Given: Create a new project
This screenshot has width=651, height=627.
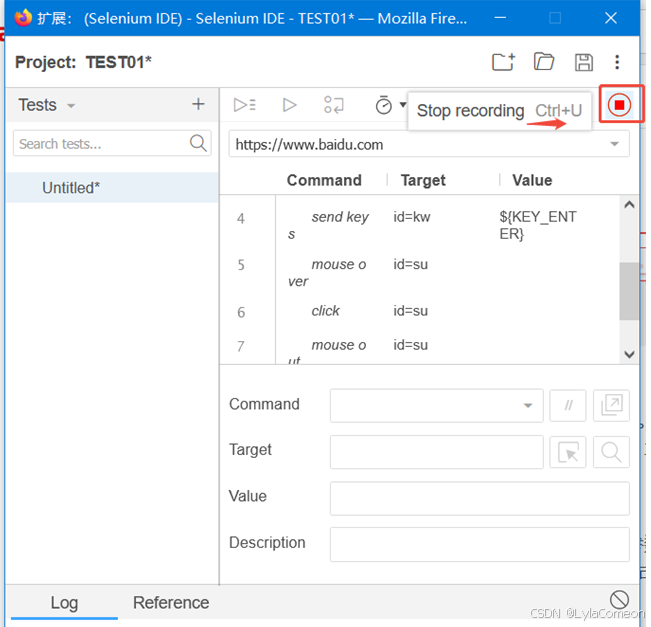Looking at the screenshot, I should (503, 62).
